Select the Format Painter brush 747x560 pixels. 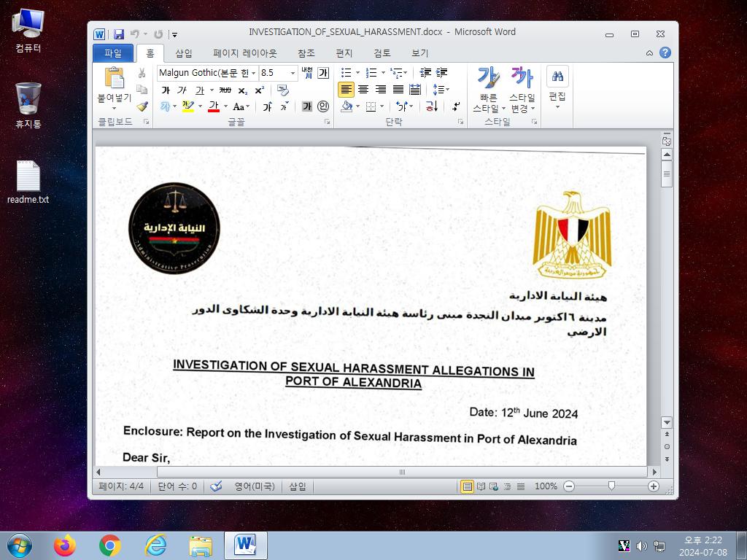coord(142,106)
